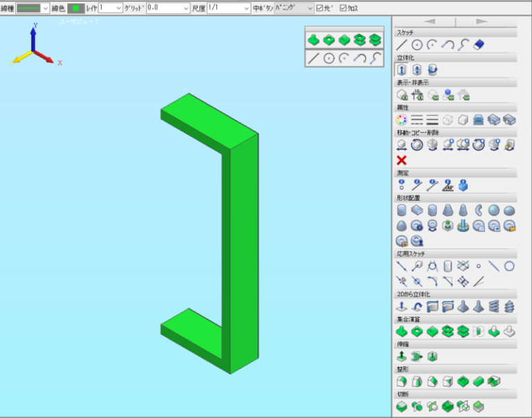Click the left arrow button atop side panel
This screenshot has width=532, height=418.
tap(429, 22)
